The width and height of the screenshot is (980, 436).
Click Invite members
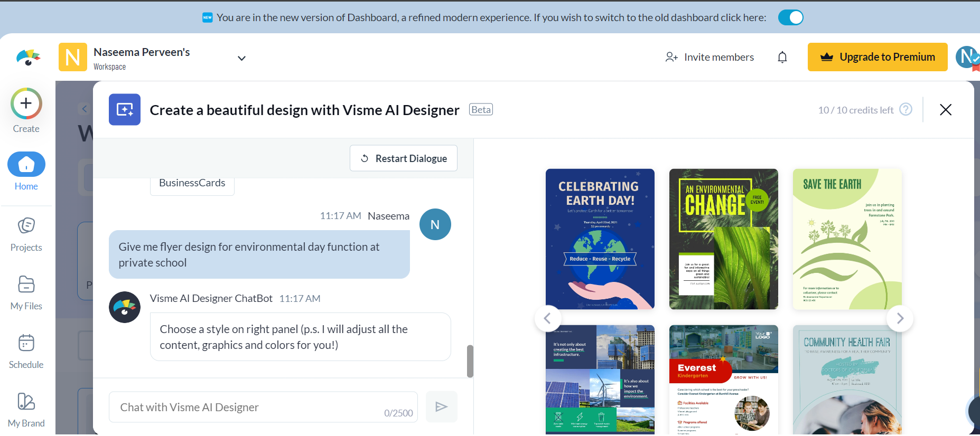pyautogui.click(x=710, y=57)
